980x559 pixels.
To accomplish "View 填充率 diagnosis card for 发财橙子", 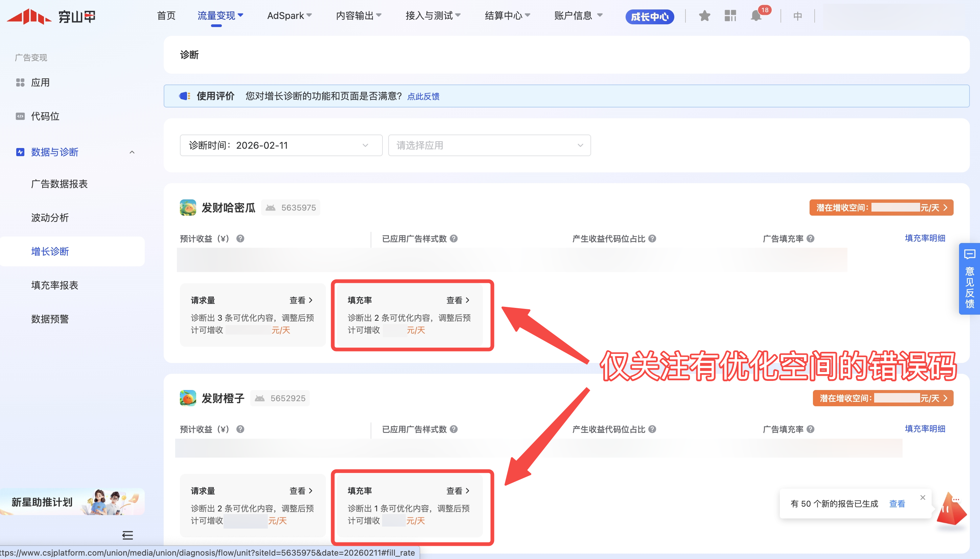I will tap(458, 491).
